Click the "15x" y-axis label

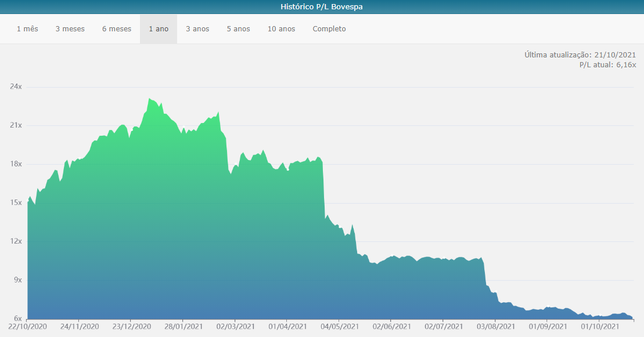[16, 202]
